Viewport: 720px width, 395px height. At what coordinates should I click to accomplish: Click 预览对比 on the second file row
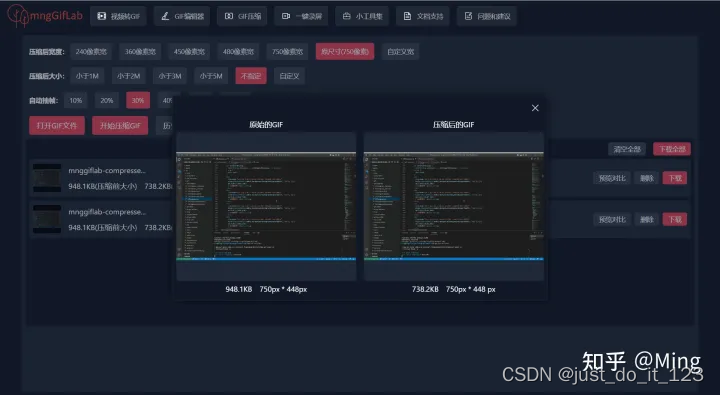tap(612, 220)
